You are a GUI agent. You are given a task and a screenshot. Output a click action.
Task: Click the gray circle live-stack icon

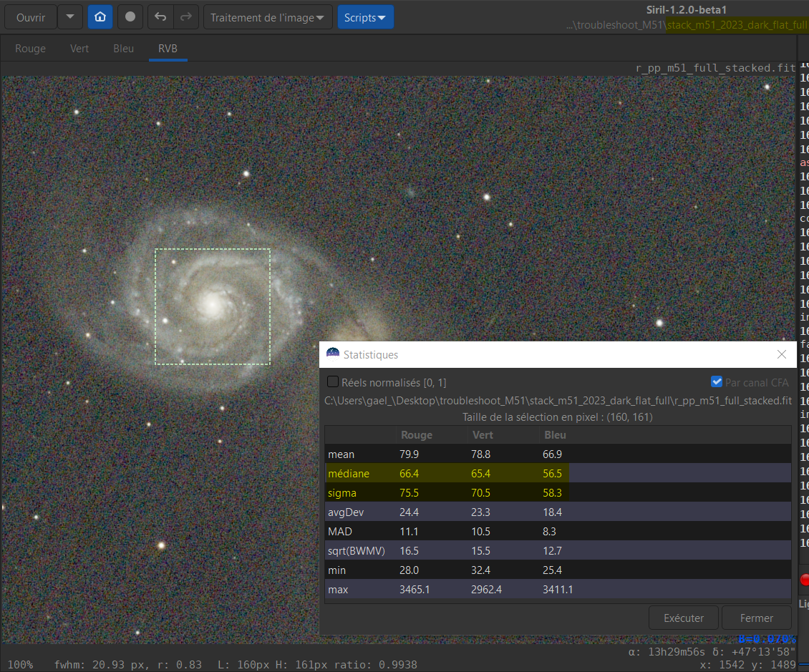130,17
